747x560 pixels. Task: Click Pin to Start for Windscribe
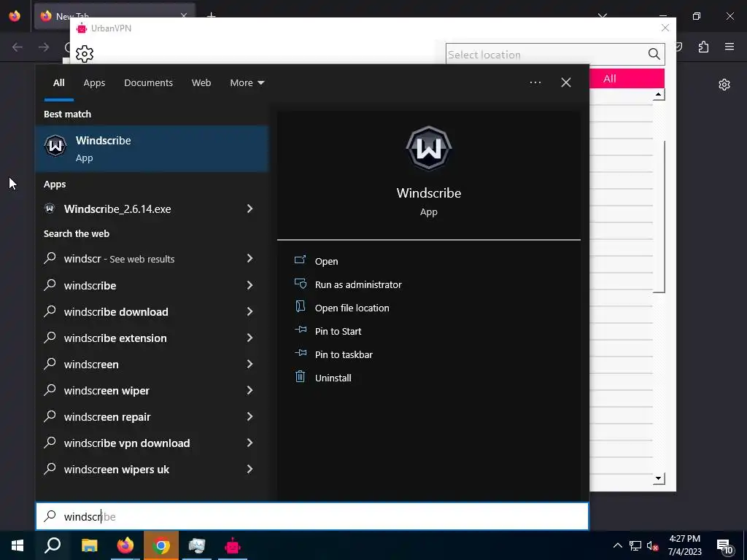(338, 332)
